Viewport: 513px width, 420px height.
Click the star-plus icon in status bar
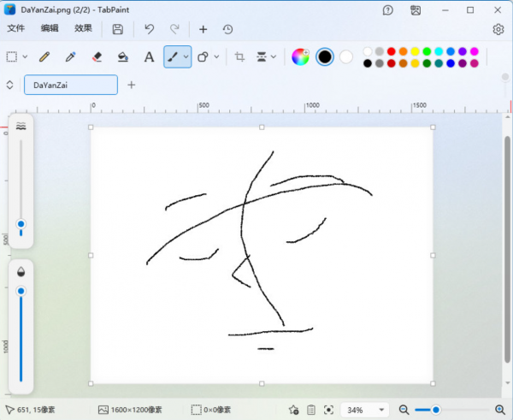click(293, 410)
